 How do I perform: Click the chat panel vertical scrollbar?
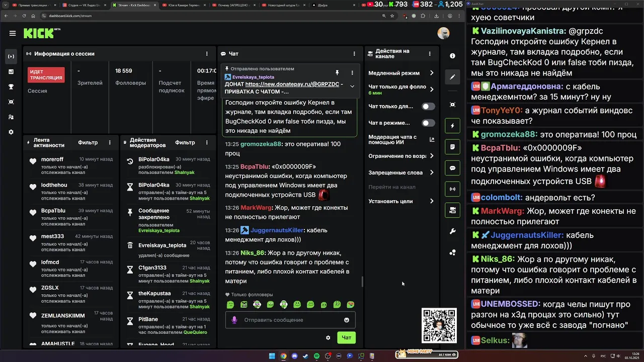362,282
